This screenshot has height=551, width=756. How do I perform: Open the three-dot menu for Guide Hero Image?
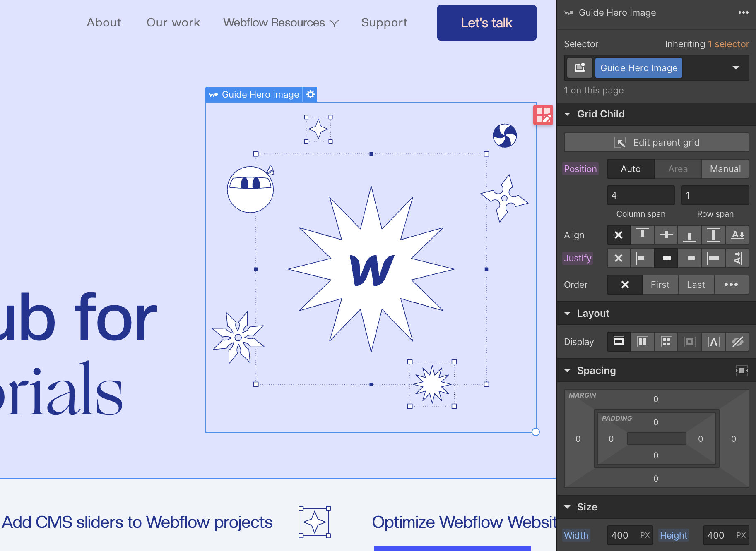743,12
